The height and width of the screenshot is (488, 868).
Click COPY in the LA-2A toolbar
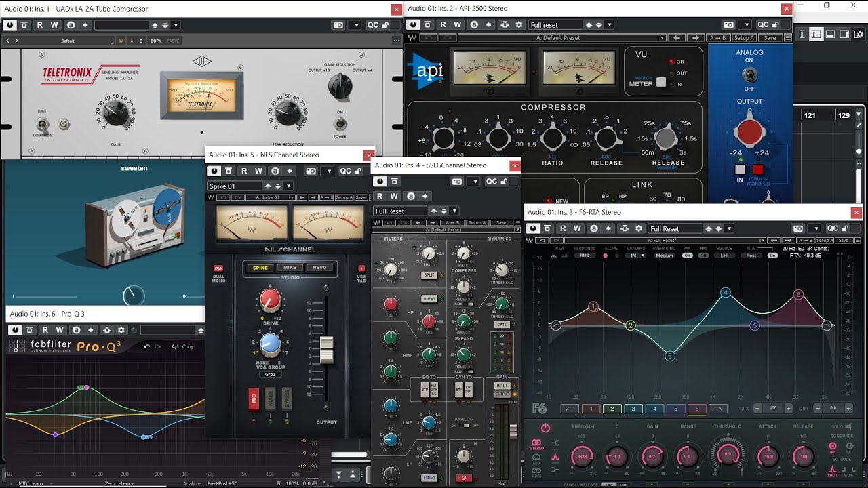[156, 41]
